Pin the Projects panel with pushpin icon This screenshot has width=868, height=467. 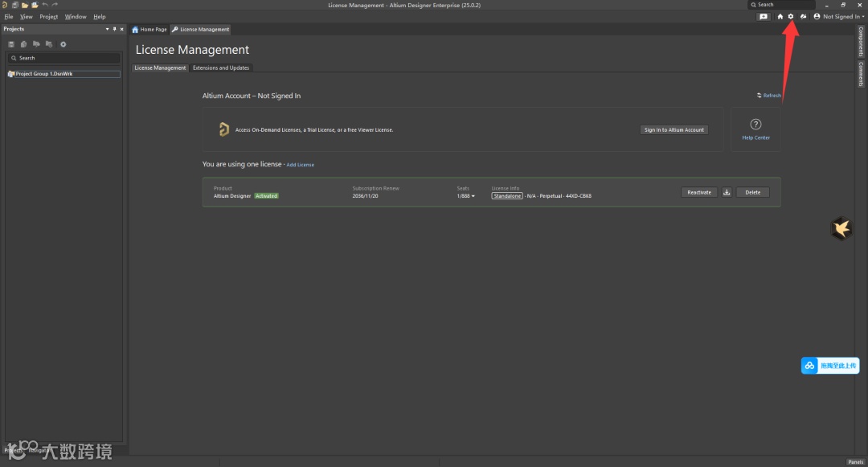click(115, 29)
